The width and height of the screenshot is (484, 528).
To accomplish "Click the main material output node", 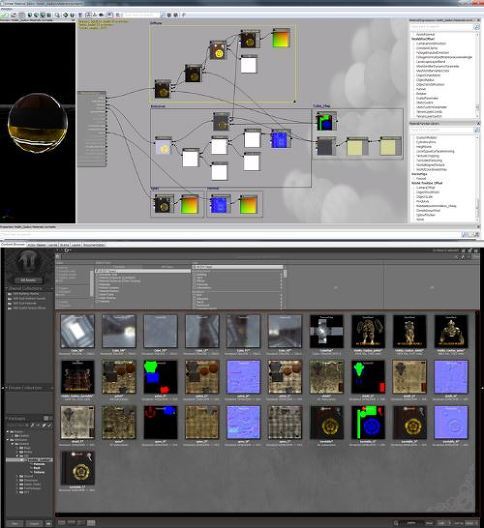I will click(92, 129).
